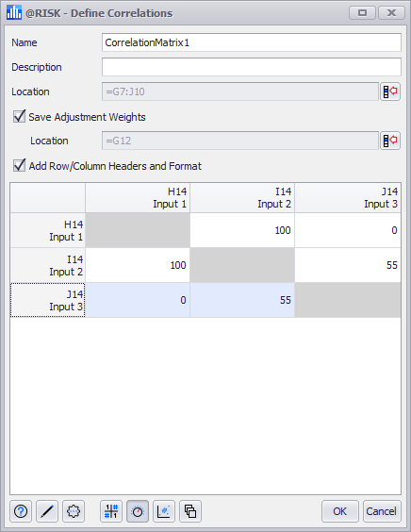Open the gear settings icon
The width and height of the screenshot is (411, 532).
coord(74,511)
